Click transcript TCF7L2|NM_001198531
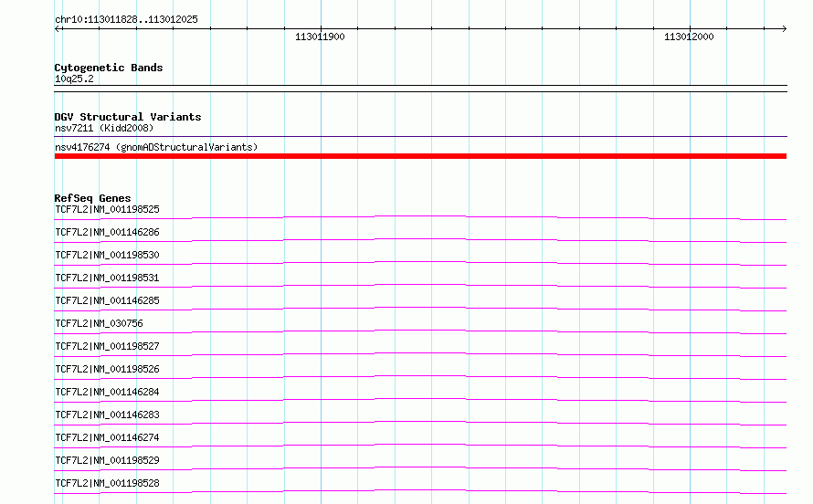Viewport: 813px width, 504px height. point(107,278)
